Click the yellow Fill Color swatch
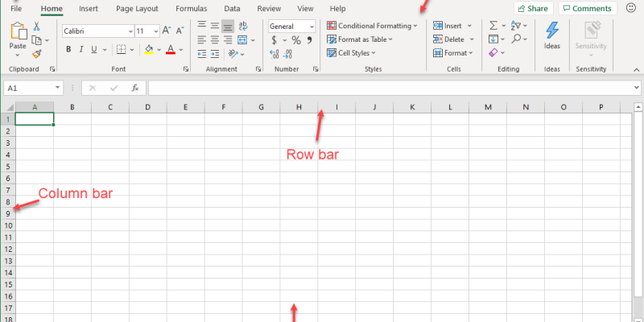The image size is (644, 322). [148, 50]
